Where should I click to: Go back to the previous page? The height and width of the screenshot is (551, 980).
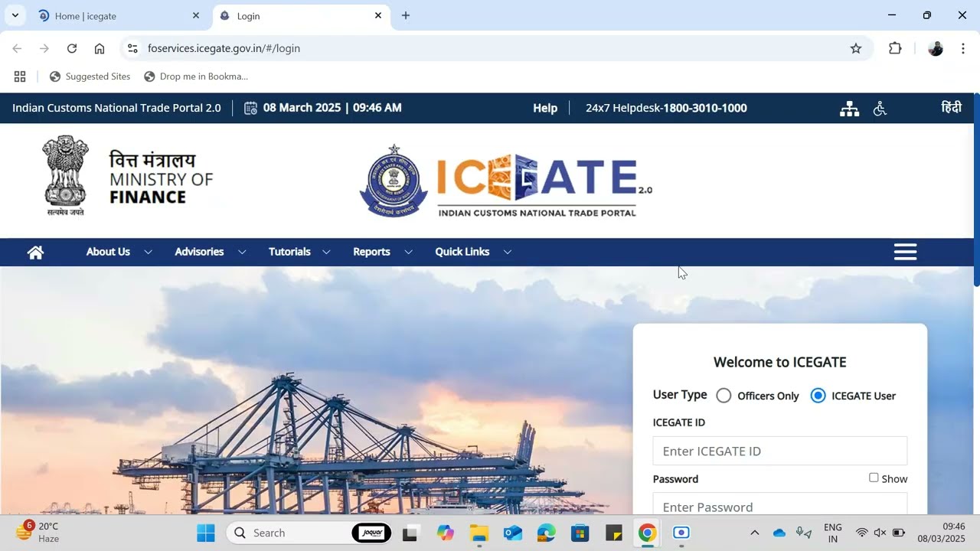pyautogui.click(x=17, y=48)
